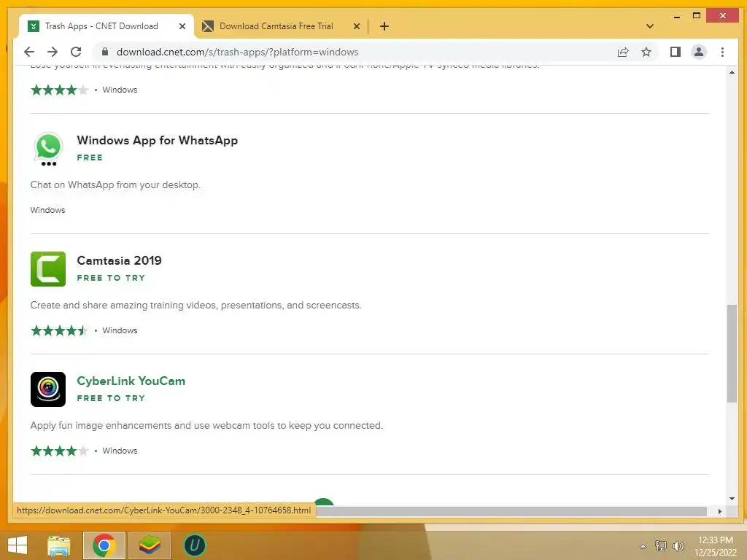The image size is (747, 560).
Task: Click the network tray icon
Action: tap(660, 546)
